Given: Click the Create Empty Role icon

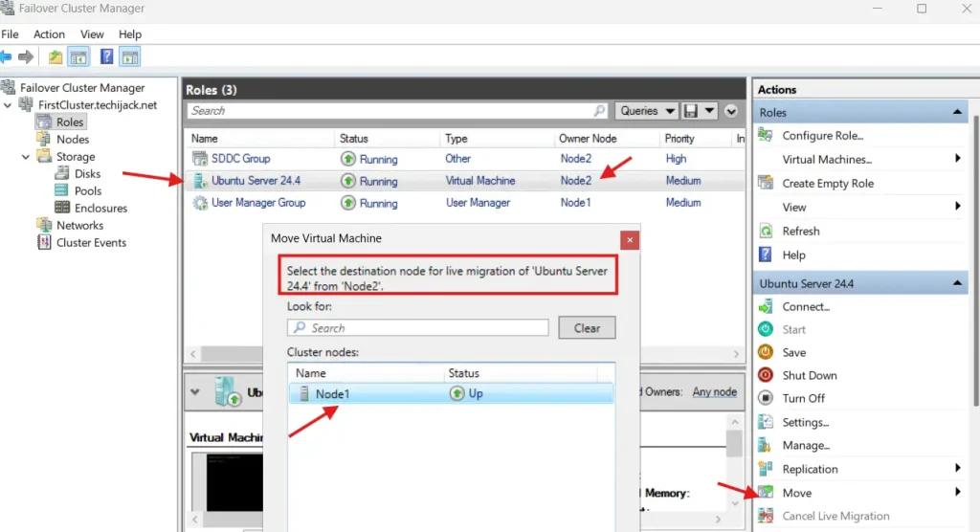Looking at the screenshot, I should (766, 183).
